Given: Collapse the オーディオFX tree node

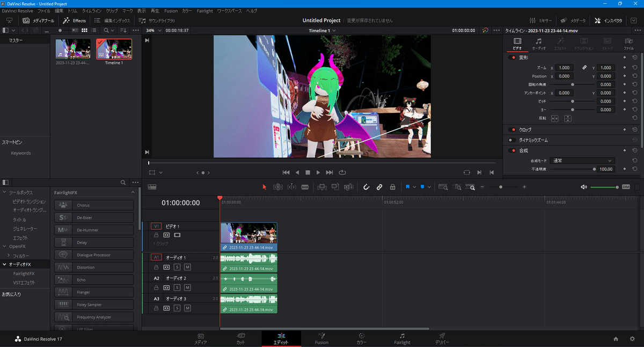Looking at the screenshot, I should click(x=5, y=264).
